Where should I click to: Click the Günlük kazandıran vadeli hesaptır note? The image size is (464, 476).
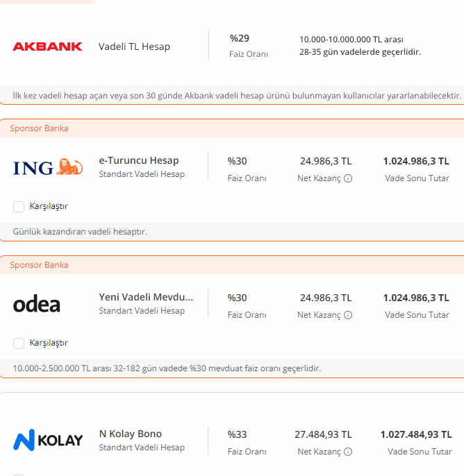(80, 232)
